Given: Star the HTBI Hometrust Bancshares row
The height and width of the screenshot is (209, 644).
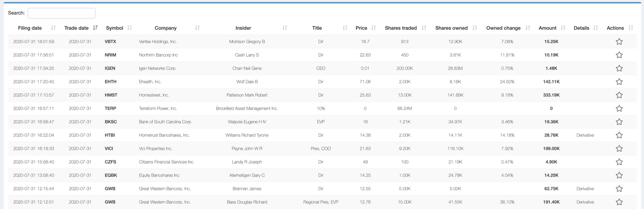Looking at the screenshot, I should [619, 135].
